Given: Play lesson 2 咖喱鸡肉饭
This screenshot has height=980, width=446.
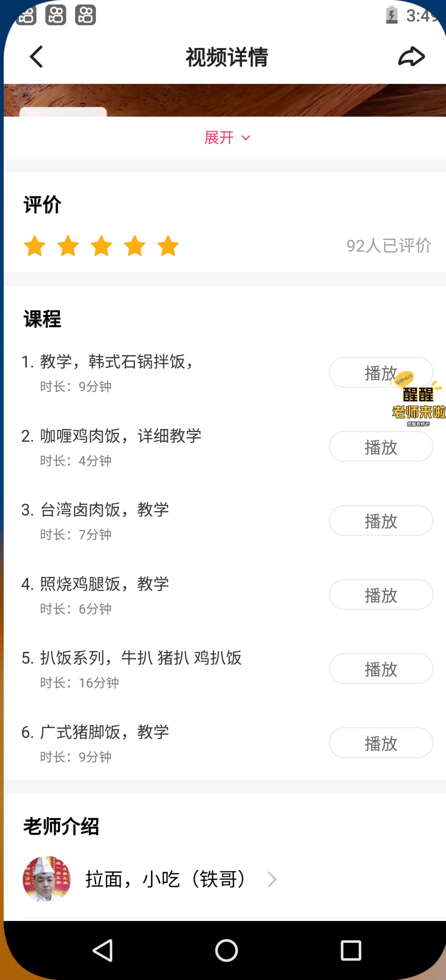Looking at the screenshot, I should [381, 447].
